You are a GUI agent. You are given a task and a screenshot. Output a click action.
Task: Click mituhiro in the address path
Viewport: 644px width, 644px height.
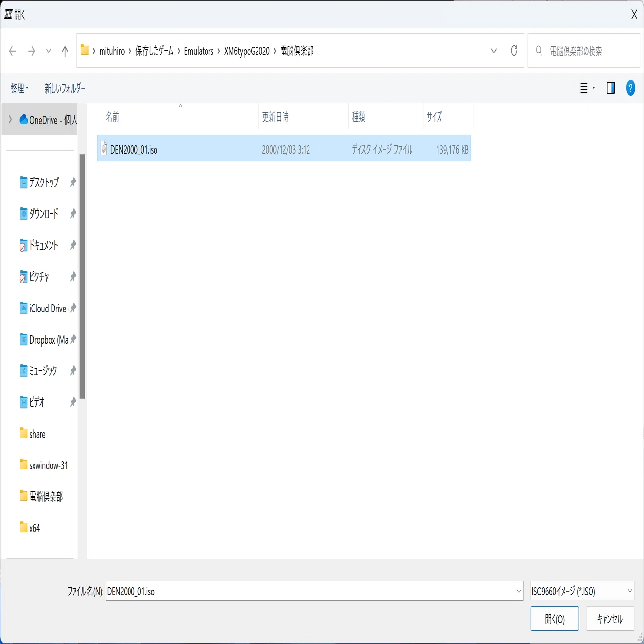(x=112, y=51)
